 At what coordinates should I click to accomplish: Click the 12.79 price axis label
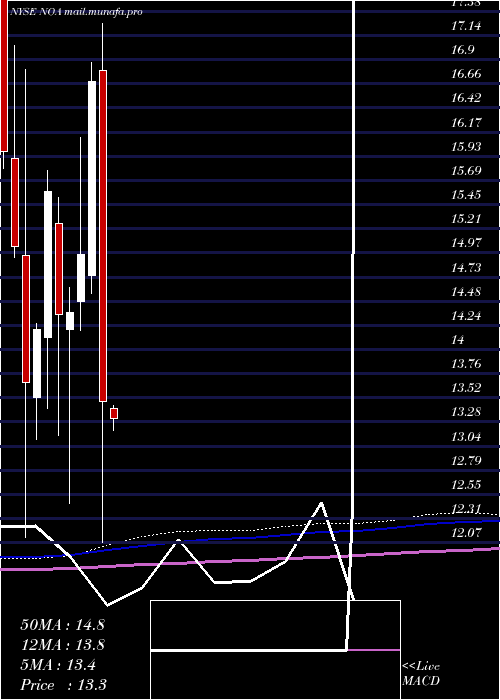[466, 460]
